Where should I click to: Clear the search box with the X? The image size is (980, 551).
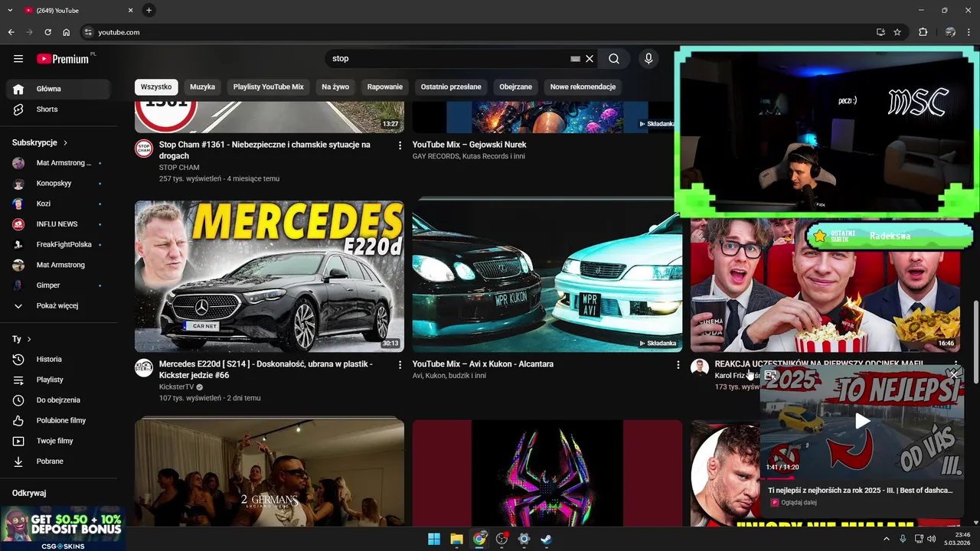590,59
